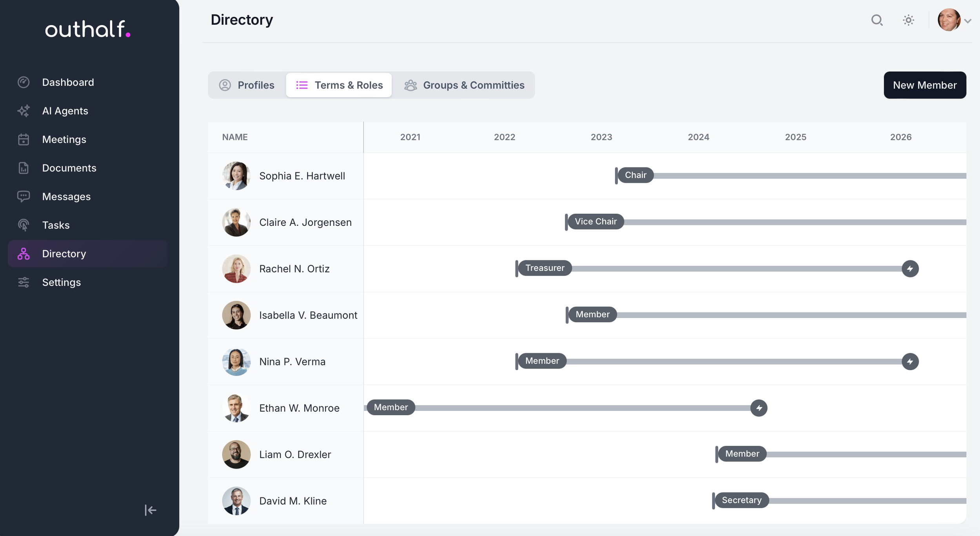Expand the user avatar dropdown chevron
Screen dimensions: 980x536
(x=967, y=21)
